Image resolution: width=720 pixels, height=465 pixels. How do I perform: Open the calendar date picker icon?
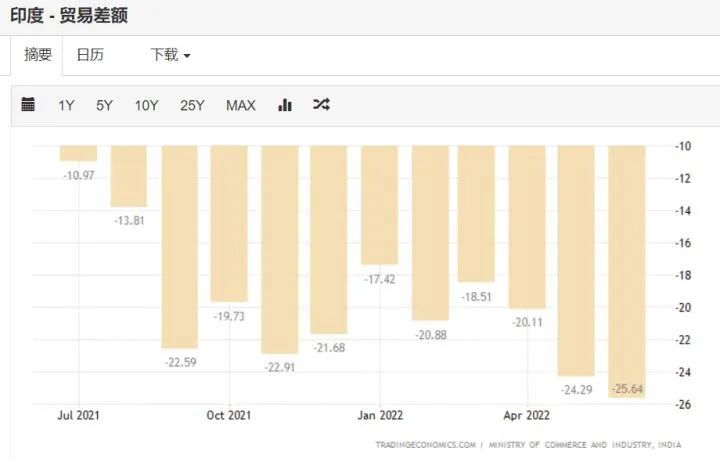pos(28,105)
